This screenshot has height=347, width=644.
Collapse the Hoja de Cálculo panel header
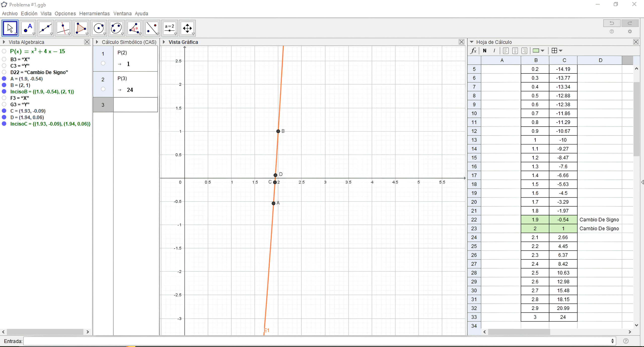click(472, 42)
